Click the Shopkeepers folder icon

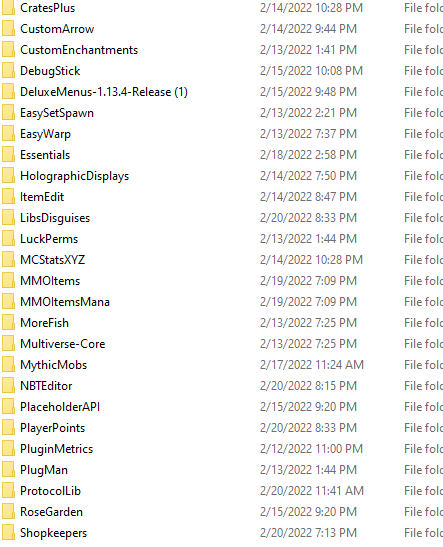click(8, 533)
